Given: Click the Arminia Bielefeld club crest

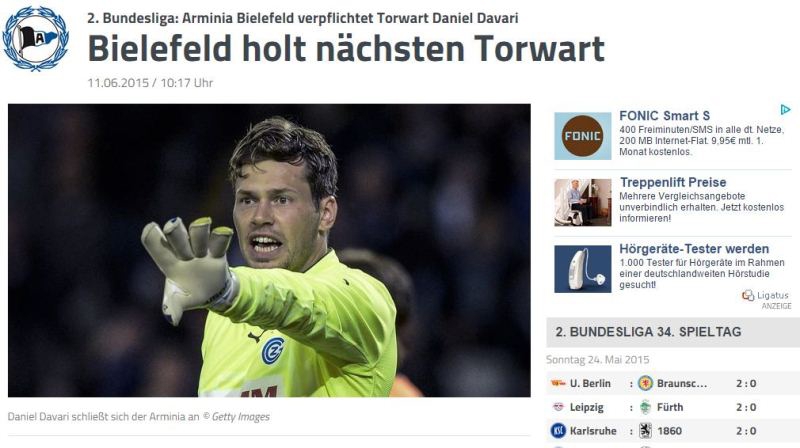Looking at the screenshot, I should pyautogui.click(x=36, y=38).
